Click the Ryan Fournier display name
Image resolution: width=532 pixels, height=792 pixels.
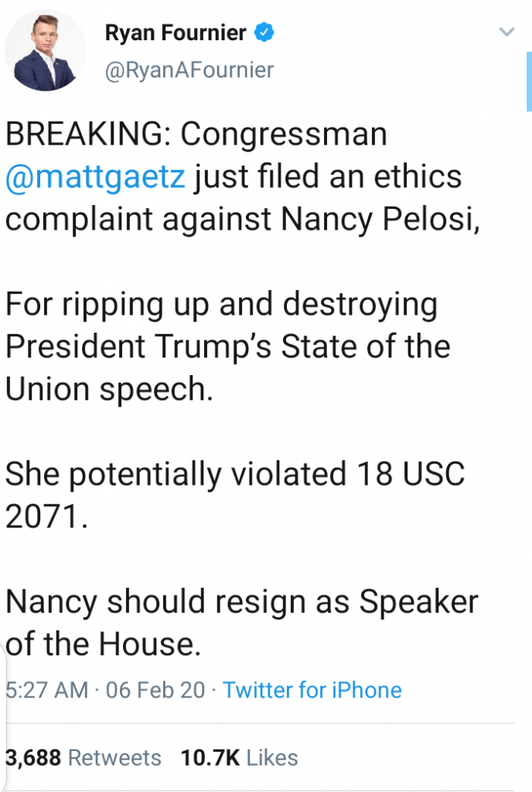click(x=174, y=33)
